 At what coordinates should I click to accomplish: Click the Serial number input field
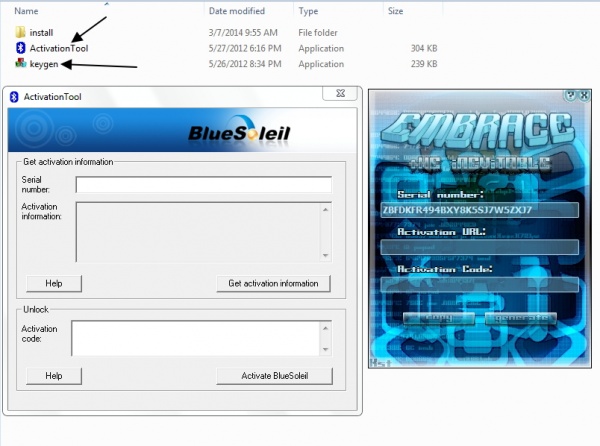tap(204, 185)
